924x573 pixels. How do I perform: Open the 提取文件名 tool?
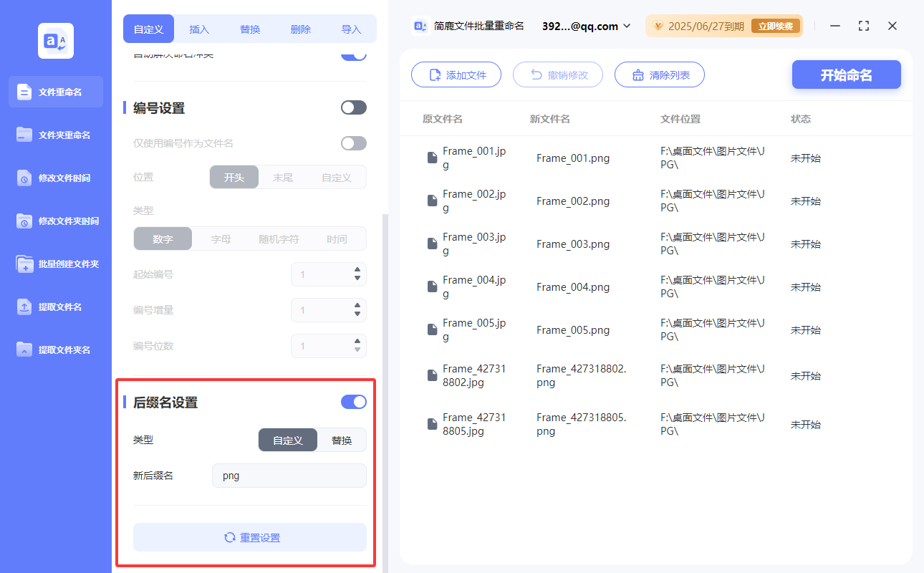55,307
